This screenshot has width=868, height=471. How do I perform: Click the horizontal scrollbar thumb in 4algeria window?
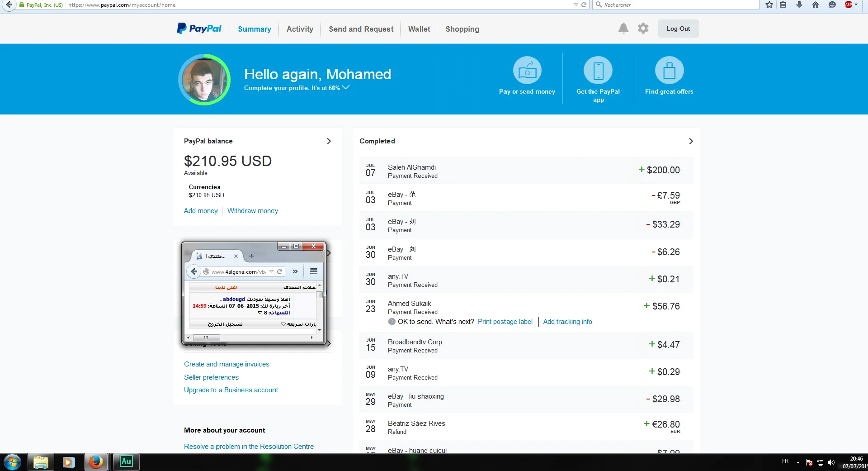tap(206, 338)
